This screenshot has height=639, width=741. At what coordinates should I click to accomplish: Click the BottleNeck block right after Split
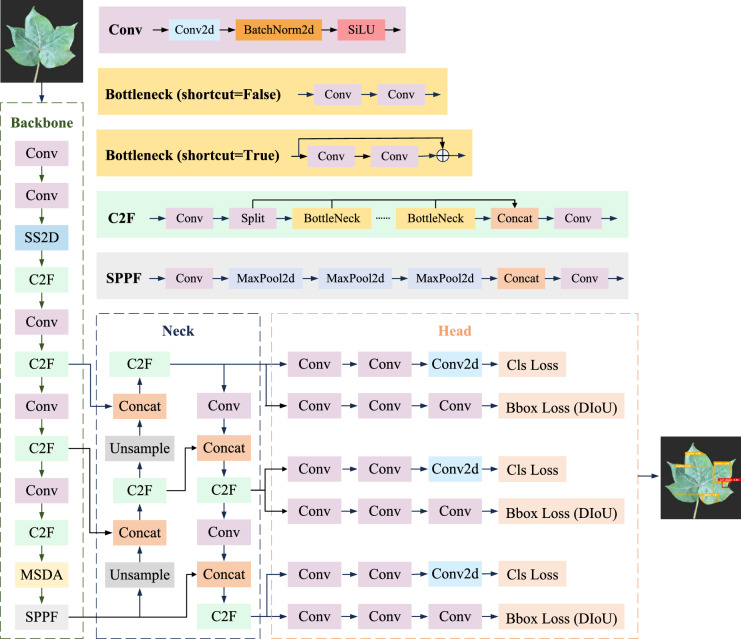(x=332, y=218)
